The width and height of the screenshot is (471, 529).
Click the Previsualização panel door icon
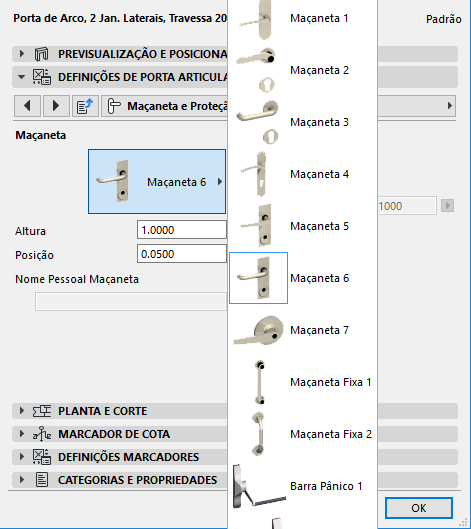[41, 54]
